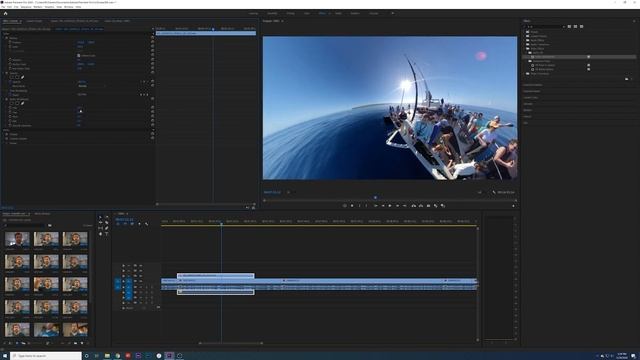Click the YUV Effects filter icon in Effects panel
Viewport: 640px width, 360px height.
581,27
